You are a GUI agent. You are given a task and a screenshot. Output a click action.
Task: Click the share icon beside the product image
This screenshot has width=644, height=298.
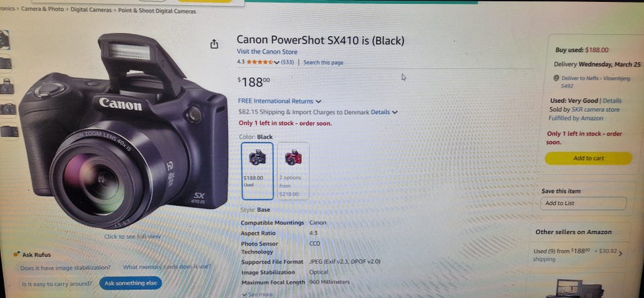pyautogui.click(x=214, y=44)
